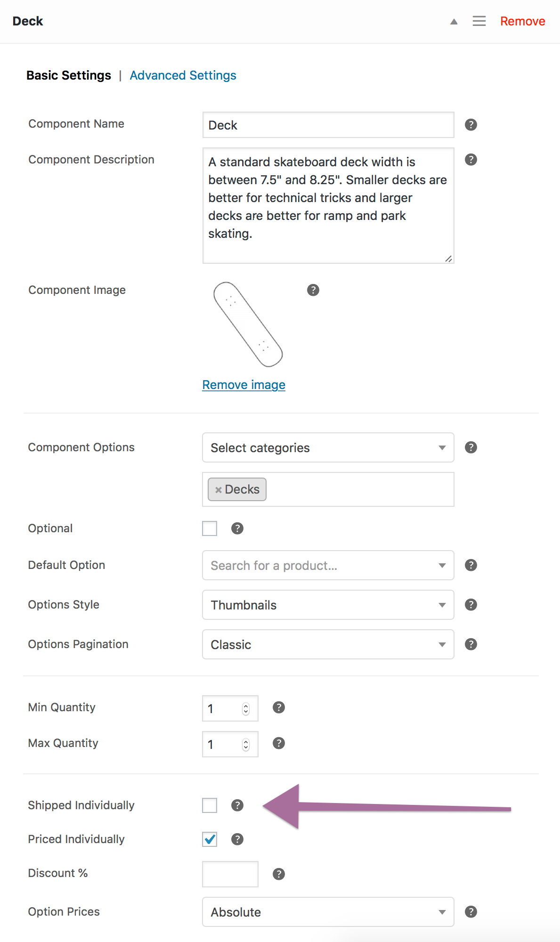This screenshot has height=942, width=560.
Task: Open the Select categories dropdown
Action: click(x=328, y=447)
